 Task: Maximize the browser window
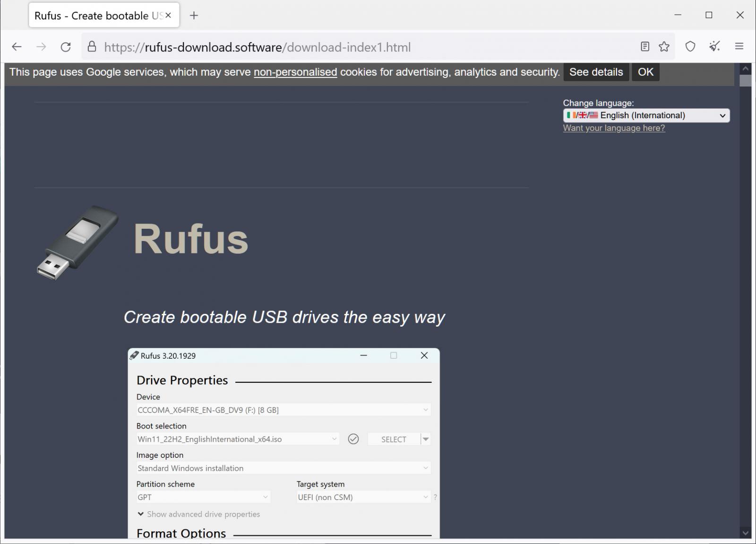(709, 15)
